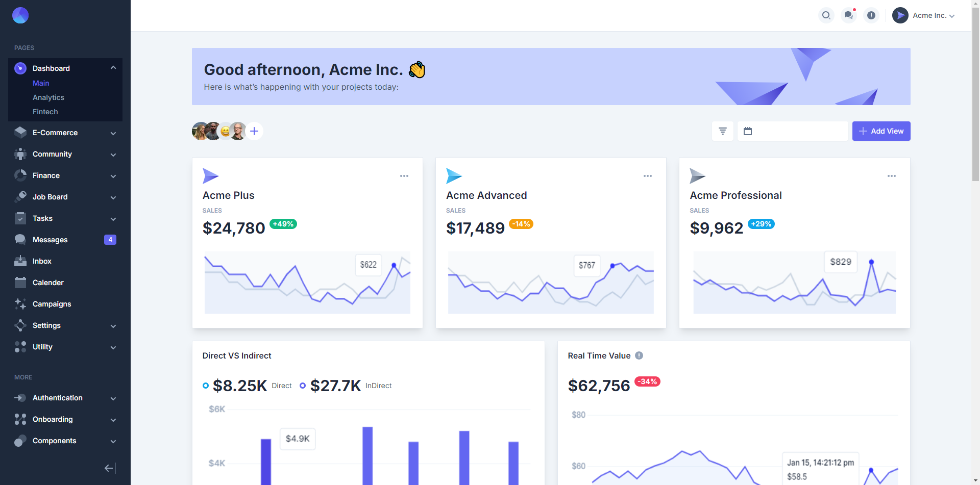The image size is (980, 485).
Task: Click the Settings sidebar icon
Action: click(20, 325)
